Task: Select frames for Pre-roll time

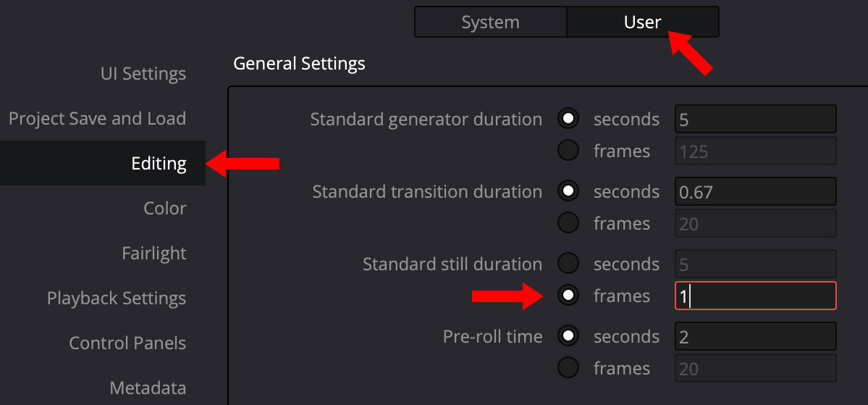Action: pyautogui.click(x=568, y=368)
